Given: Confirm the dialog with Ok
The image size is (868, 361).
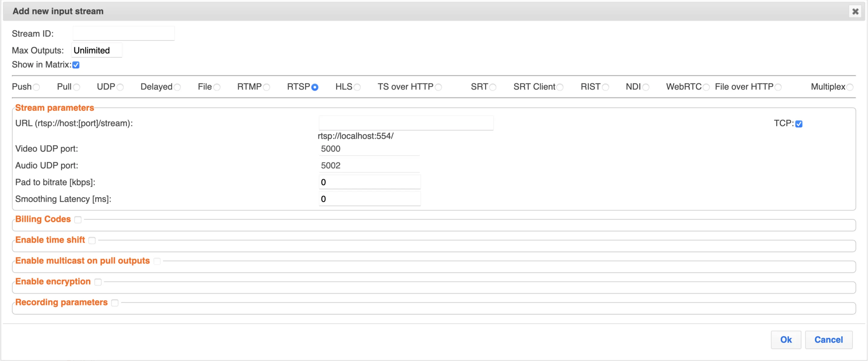Looking at the screenshot, I should pos(786,340).
